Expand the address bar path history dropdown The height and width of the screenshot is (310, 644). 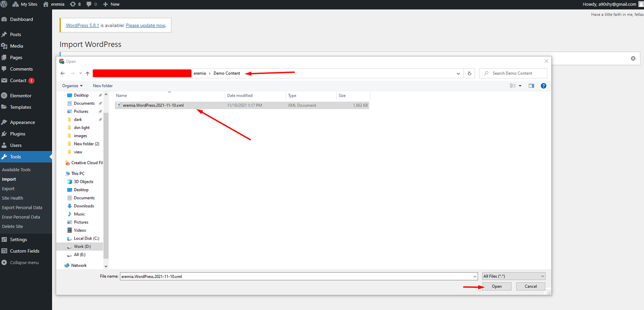point(458,73)
